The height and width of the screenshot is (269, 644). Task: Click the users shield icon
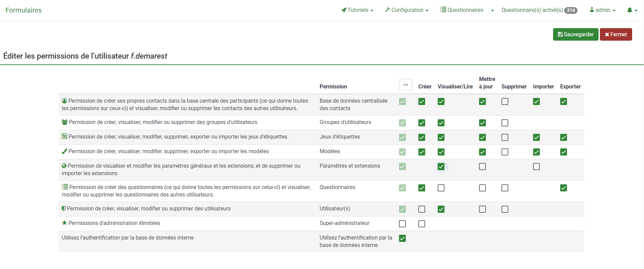point(64,209)
